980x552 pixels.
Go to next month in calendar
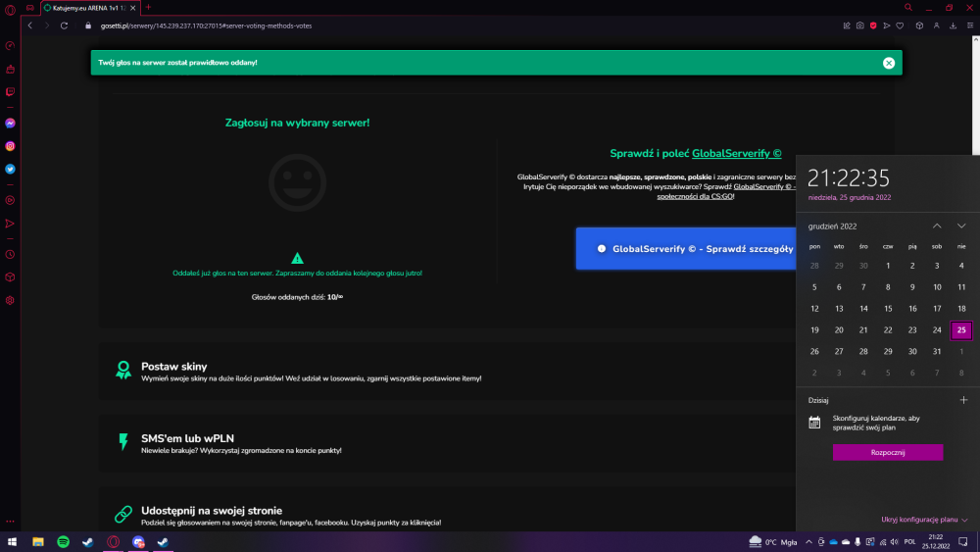[x=961, y=226]
